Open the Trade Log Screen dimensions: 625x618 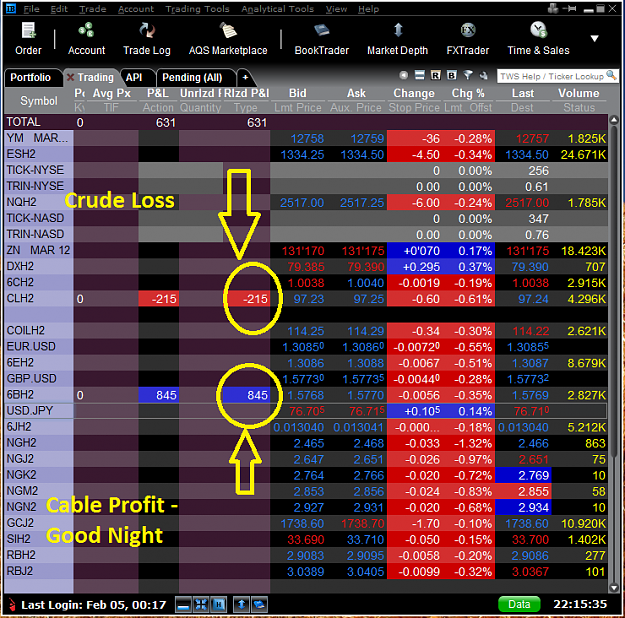(147, 39)
